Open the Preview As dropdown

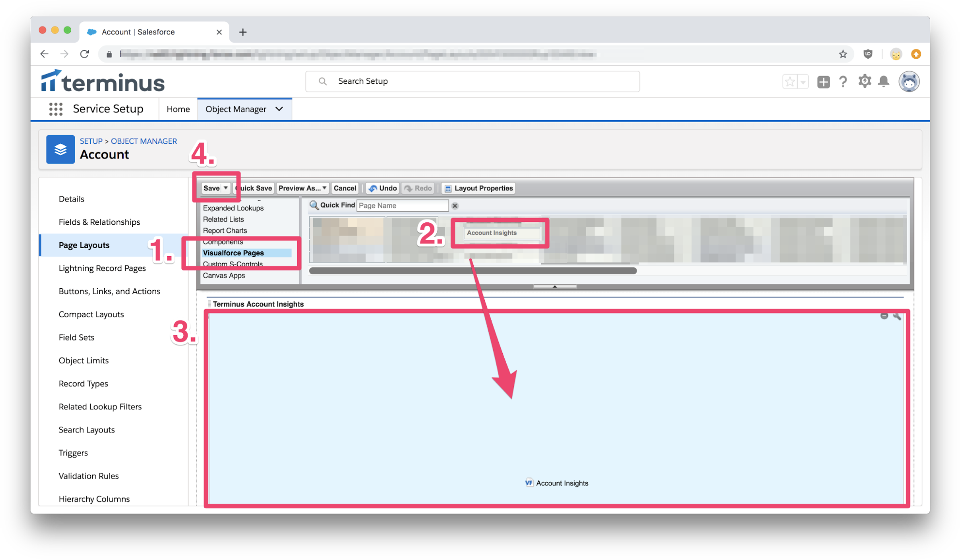point(303,188)
